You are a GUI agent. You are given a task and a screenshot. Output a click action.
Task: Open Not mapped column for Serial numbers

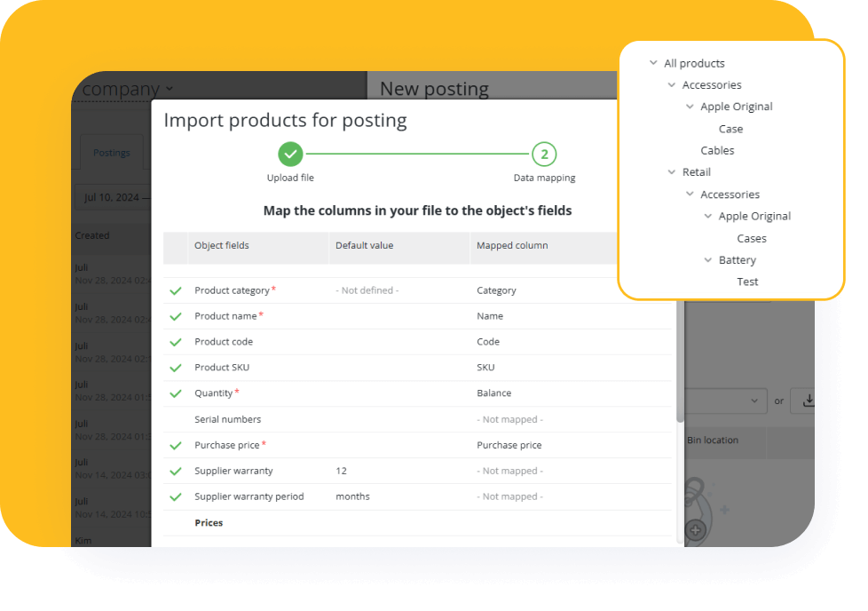coord(509,419)
